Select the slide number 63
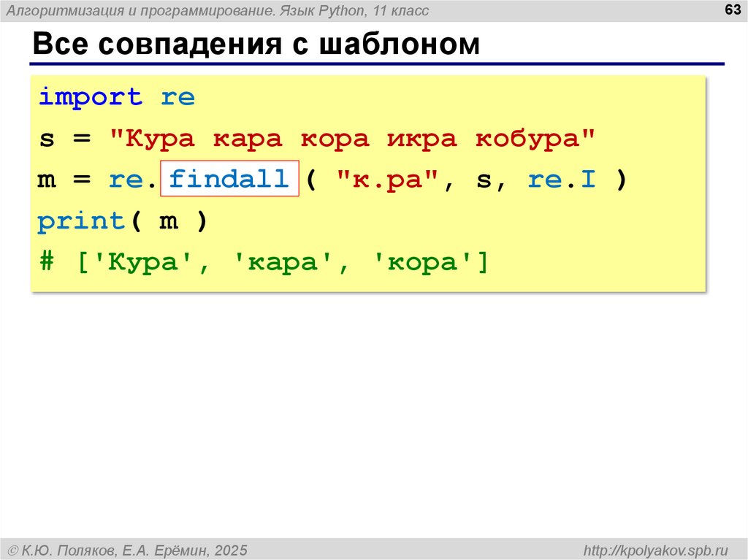748x560 pixels. pos(730,9)
